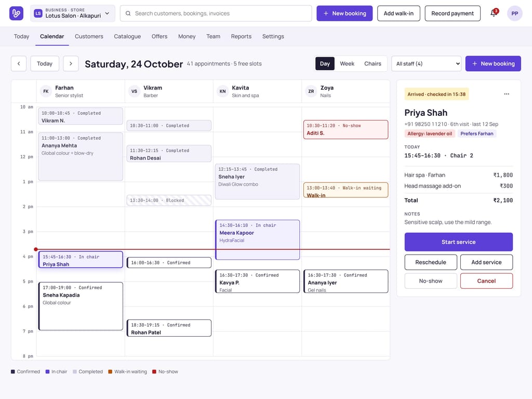Image resolution: width=532 pixels, height=399 pixels.
Task: Open the Reports tab
Action: [x=241, y=36]
